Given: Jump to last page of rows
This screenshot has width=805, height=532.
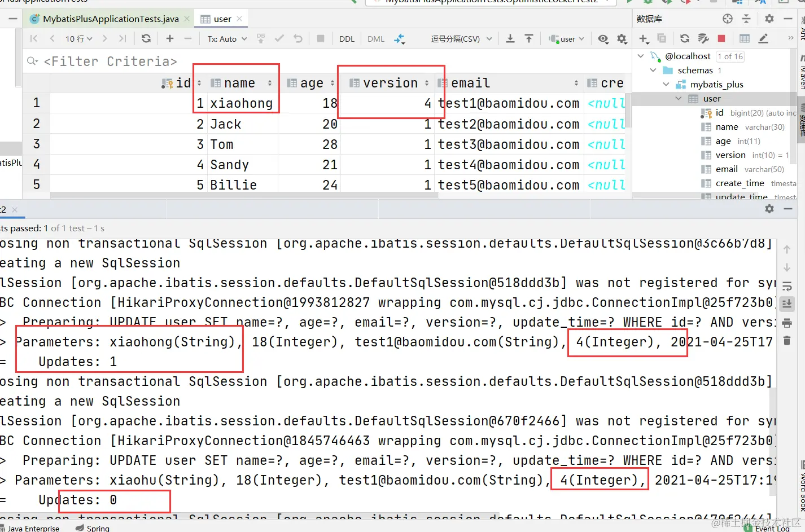Looking at the screenshot, I should click(x=123, y=38).
